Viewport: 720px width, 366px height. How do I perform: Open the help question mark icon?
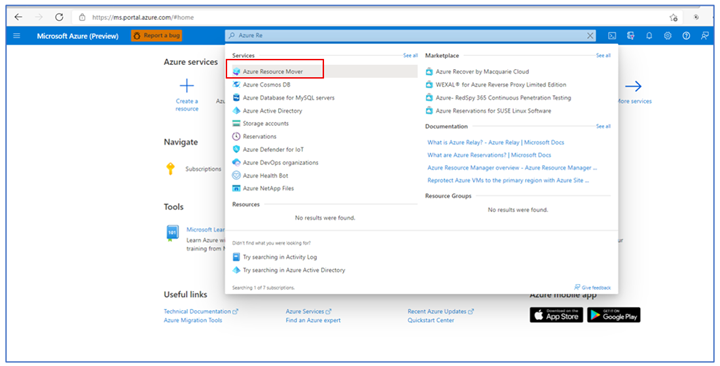(686, 36)
